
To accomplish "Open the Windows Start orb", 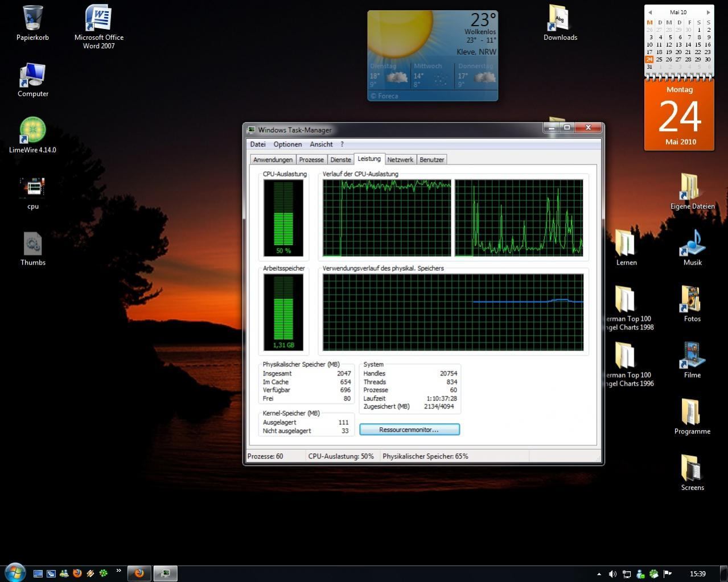I will point(15,572).
